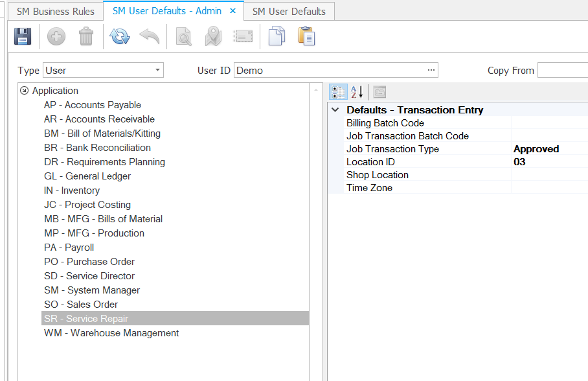Click the Copy From input field
Viewport: 588px width, 381px height.
pyautogui.click(x=562, y=71)
